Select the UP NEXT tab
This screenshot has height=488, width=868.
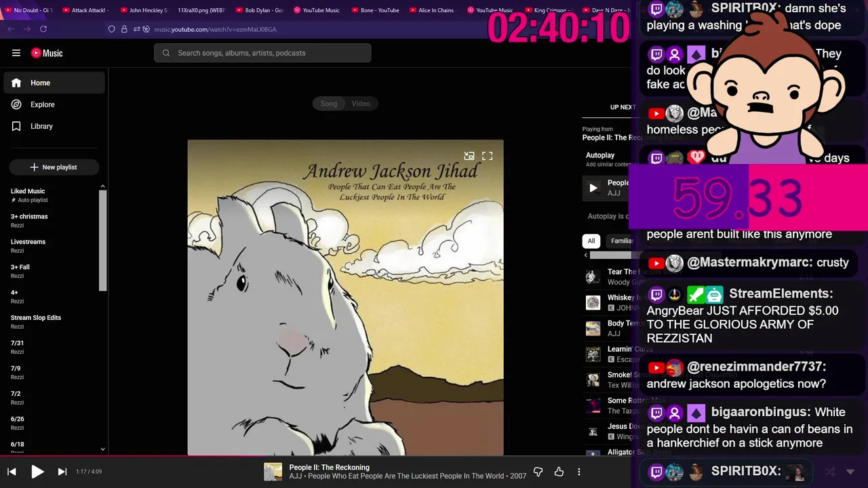point(622,107)
